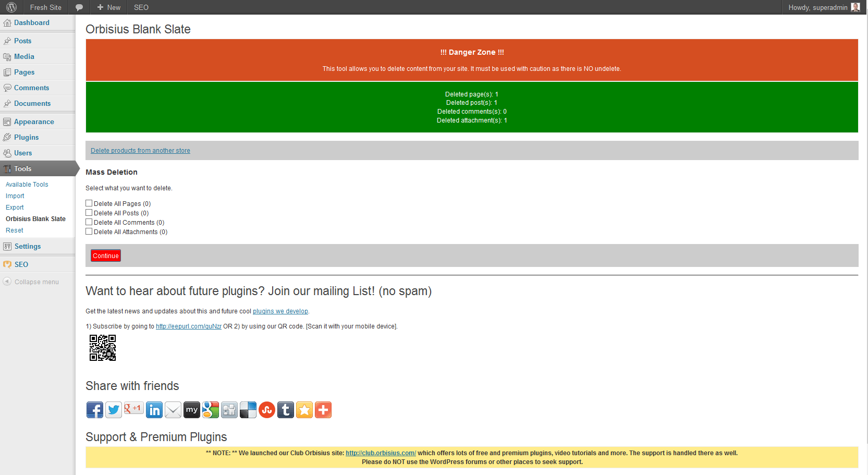Click the Documents pin icon

pyautogui.click(x=7, y=104)
